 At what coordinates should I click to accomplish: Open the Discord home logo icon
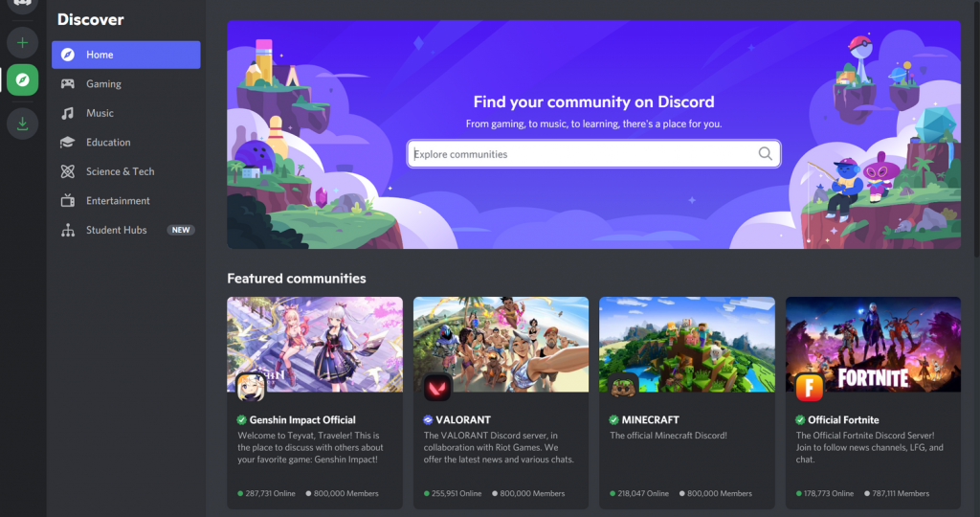point(23,5)
